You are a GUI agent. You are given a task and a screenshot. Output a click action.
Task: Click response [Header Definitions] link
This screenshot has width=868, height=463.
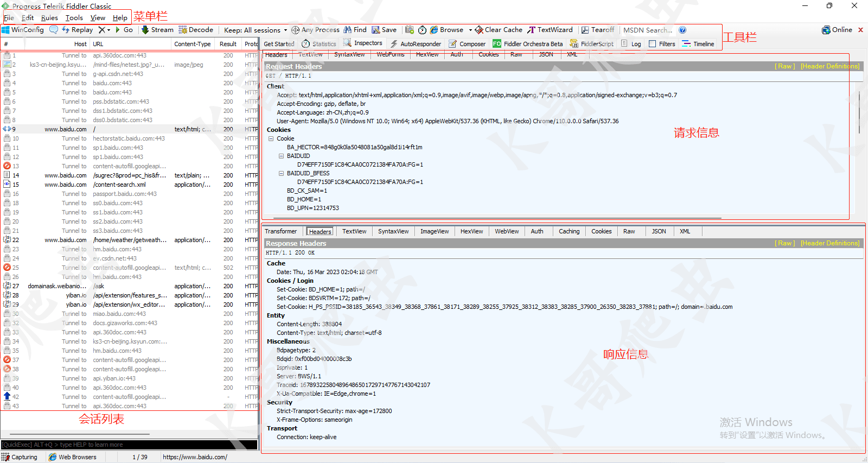(x=830, y=243)
